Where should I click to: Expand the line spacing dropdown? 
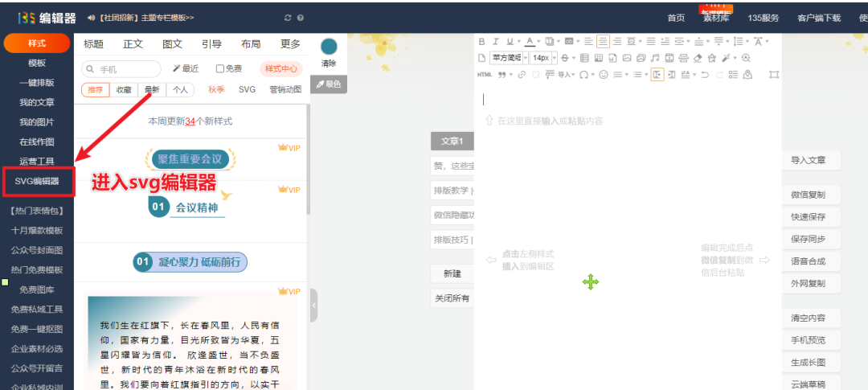coord(747,41)
